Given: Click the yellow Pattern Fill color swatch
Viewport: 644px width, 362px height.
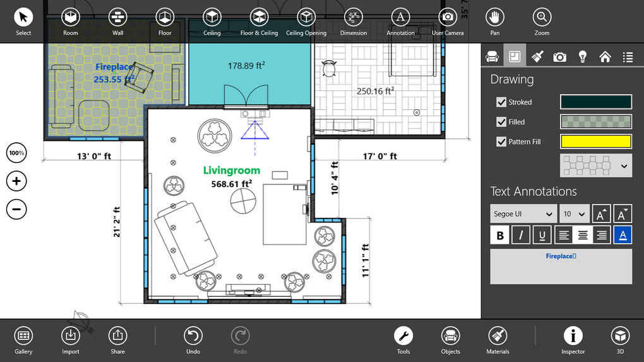Looking at the screenshot, I should pos(595,142).
